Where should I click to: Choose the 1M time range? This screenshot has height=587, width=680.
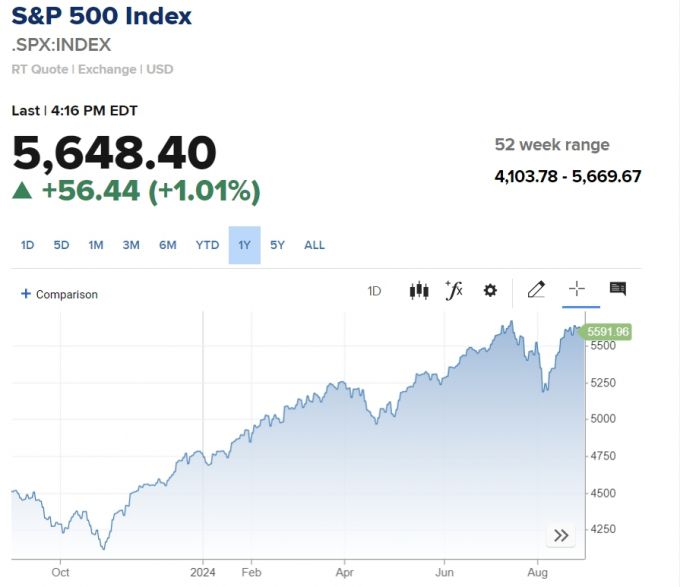pyautogui.click(x=96, y=245)
